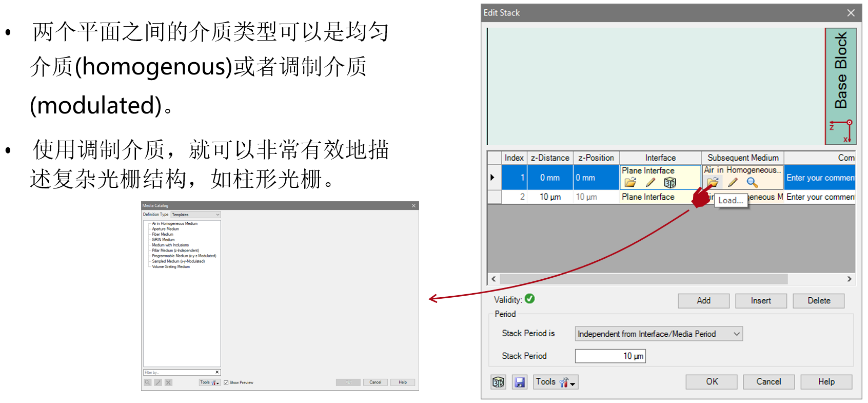Click the Insert button
This screenshot has width=868, height=403.
pos(761,301)
